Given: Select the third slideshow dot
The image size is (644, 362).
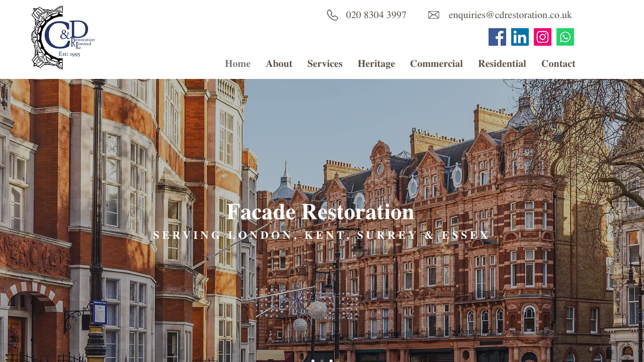Looking at the screenshot, I should point(331,361).
